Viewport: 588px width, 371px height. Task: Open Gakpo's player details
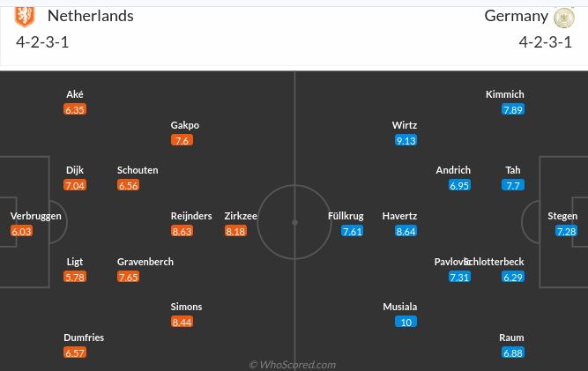pyautogui.click(x=185, y=125)
